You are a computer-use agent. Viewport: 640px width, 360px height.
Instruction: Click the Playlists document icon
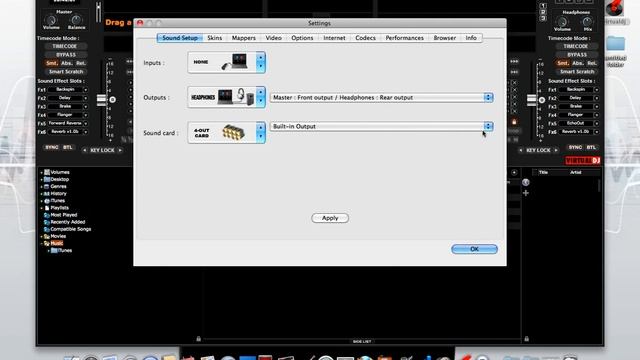coord(47,208)
